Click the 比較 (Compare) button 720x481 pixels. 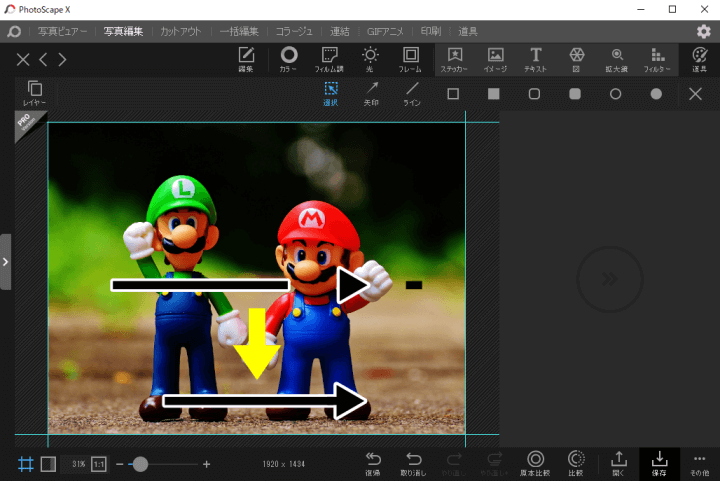pos(576,464)
